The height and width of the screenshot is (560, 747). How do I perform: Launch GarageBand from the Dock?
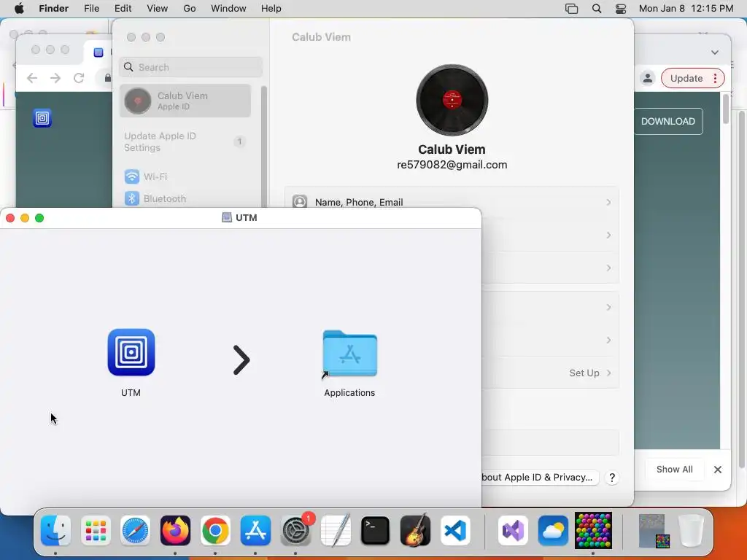415,531
